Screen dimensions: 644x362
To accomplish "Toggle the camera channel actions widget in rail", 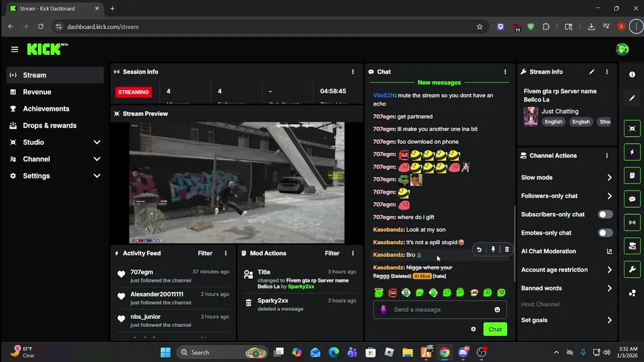I will point(632,246).
